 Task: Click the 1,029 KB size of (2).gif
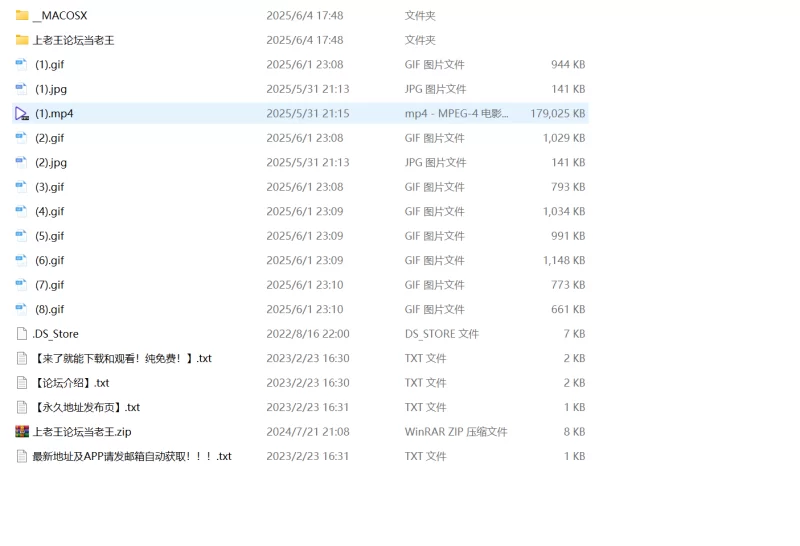[564, 138]
